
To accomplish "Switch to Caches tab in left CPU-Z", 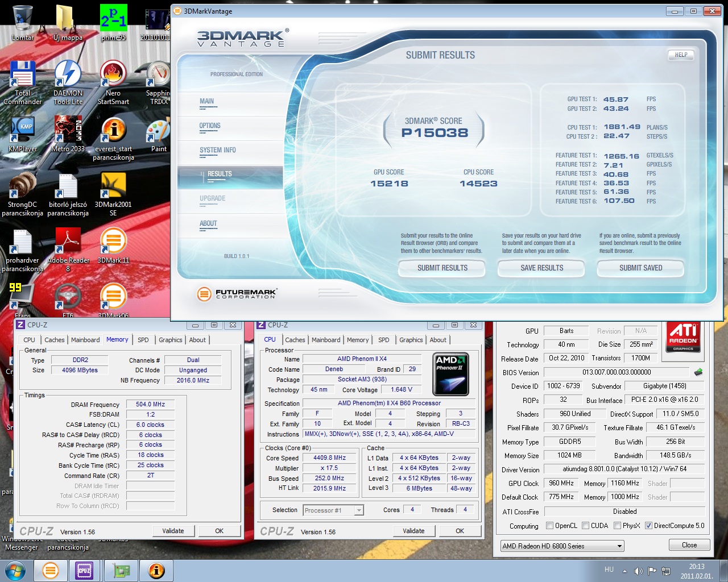I will [x=55, y=340].
